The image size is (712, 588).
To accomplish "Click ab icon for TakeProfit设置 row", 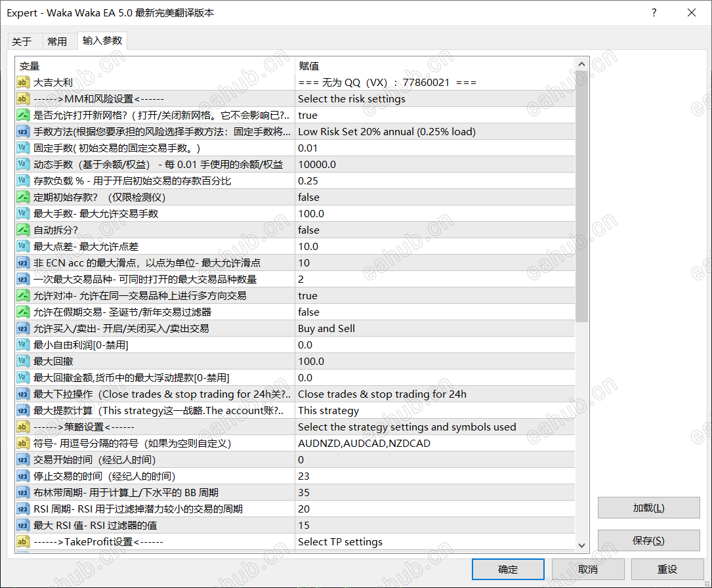I will pyautogui.click(x=23, y=541).
